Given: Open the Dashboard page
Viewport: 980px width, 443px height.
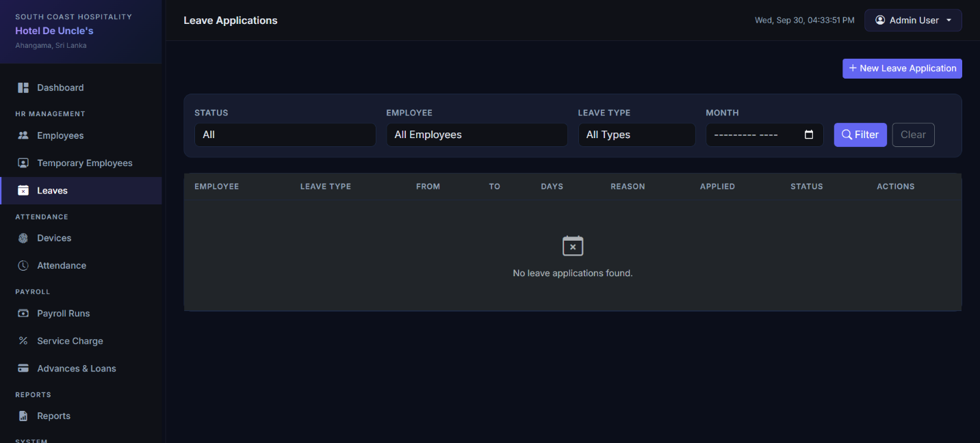Looking at the screenshot, I should point(81,88).
